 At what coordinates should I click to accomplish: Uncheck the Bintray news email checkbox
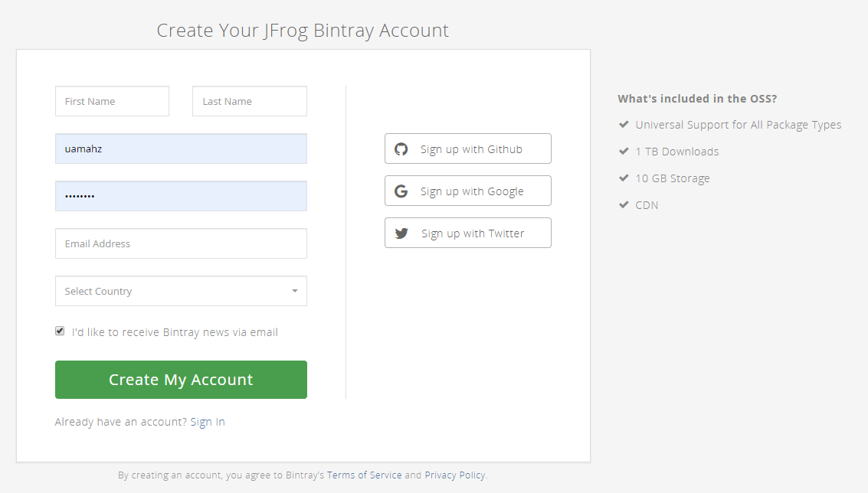tap(60, 331)
